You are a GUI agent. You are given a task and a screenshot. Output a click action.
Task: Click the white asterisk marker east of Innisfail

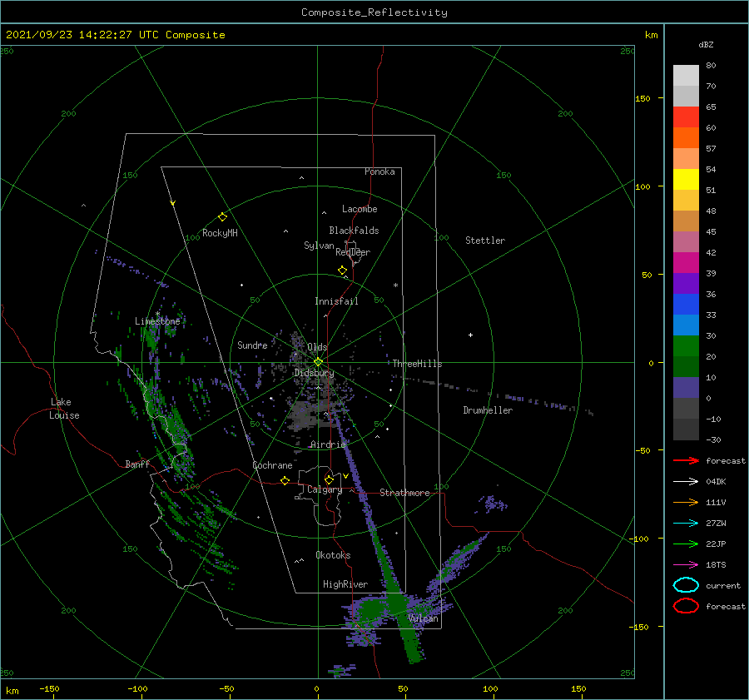395,285
